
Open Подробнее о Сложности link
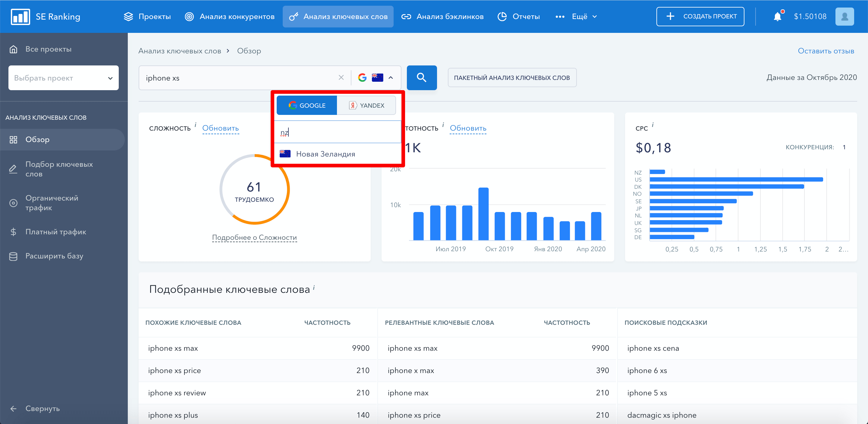[x=254, y=237]
